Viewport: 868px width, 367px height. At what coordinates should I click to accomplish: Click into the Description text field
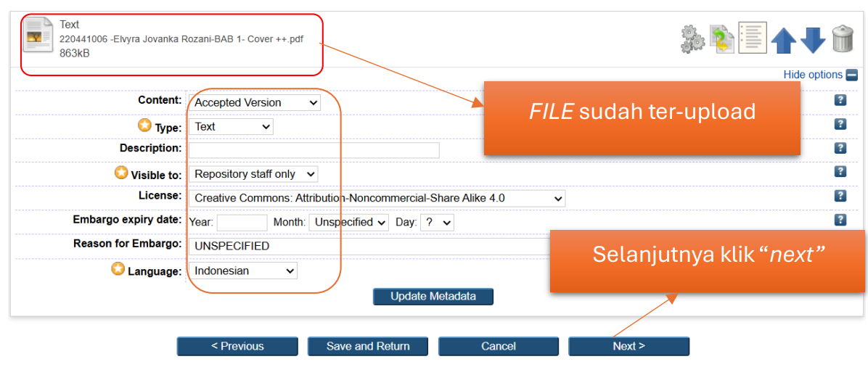pyautogui.click(x=314, y=150)
